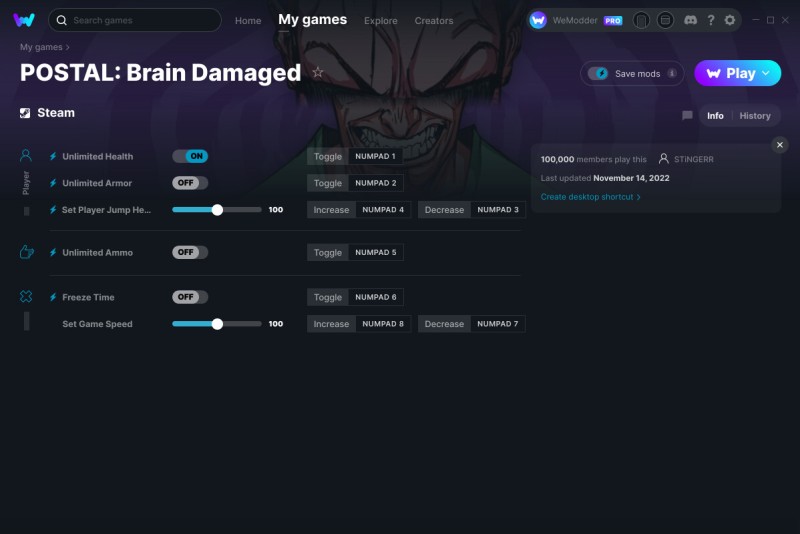Open the comments chat icon
This screenshot has height=534, width=800.
point(687,116)
